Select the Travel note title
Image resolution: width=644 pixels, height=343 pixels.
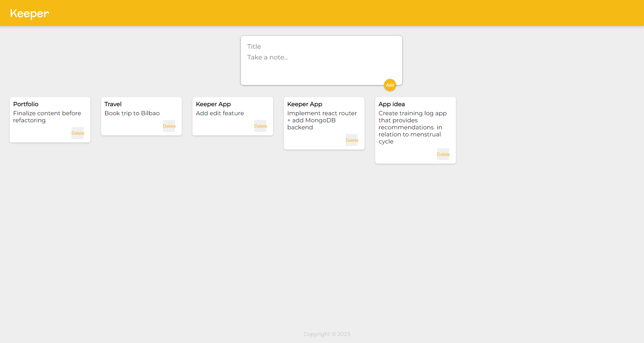pyautogui.click(x=113, y=104)
